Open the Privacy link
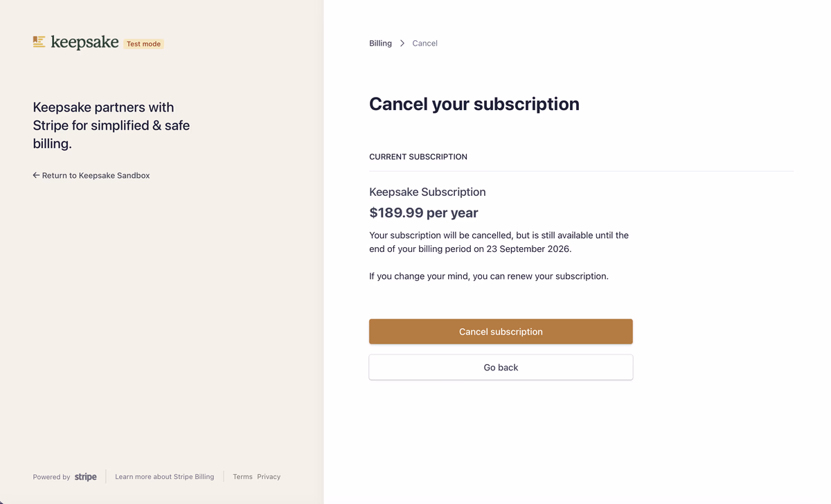The height and width of the screenshot is (504, 831). pos(269,477)
